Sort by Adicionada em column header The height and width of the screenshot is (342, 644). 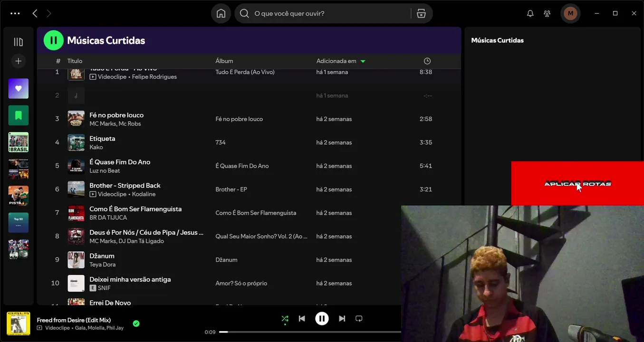(x=336, y=61)
